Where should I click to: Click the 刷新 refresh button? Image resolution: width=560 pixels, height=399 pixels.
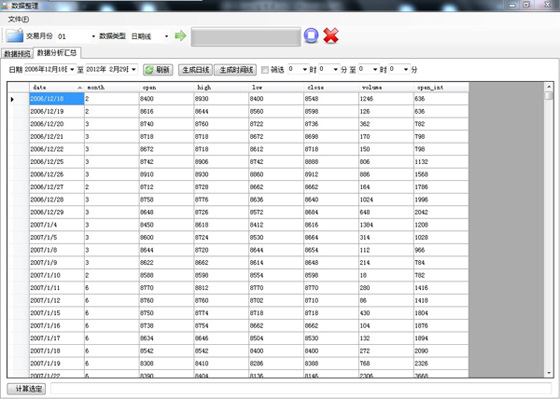[158, 70]
